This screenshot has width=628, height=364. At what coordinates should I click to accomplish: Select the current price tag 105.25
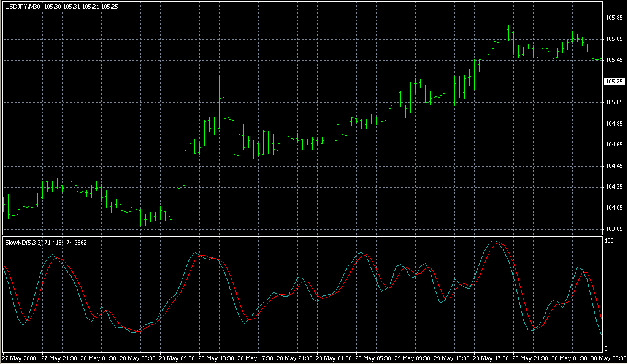(x=614, y=82)
